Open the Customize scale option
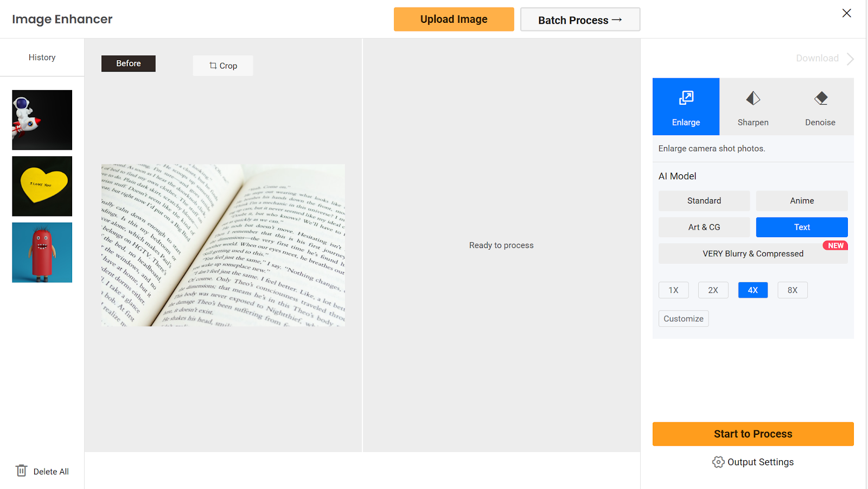Image resolution: width=868 pixels, height=489 pixels. pos(684,319)
